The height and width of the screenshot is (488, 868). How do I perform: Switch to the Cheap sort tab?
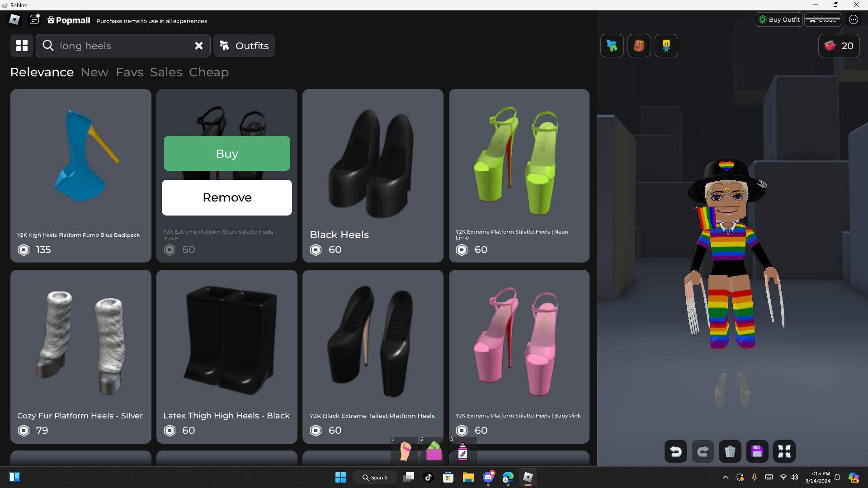click(x=208, y=72)
